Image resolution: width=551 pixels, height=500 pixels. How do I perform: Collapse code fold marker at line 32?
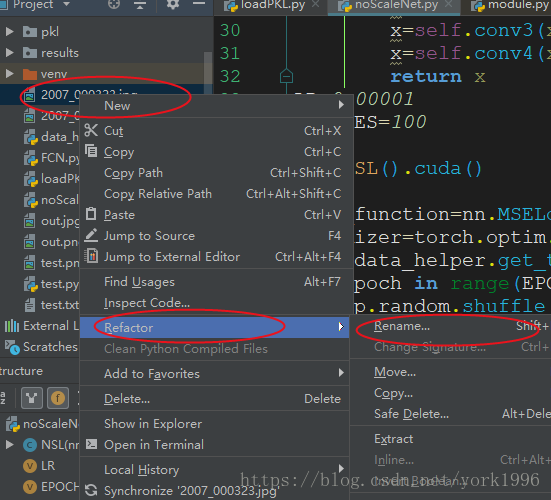click(x=286, y=76)
